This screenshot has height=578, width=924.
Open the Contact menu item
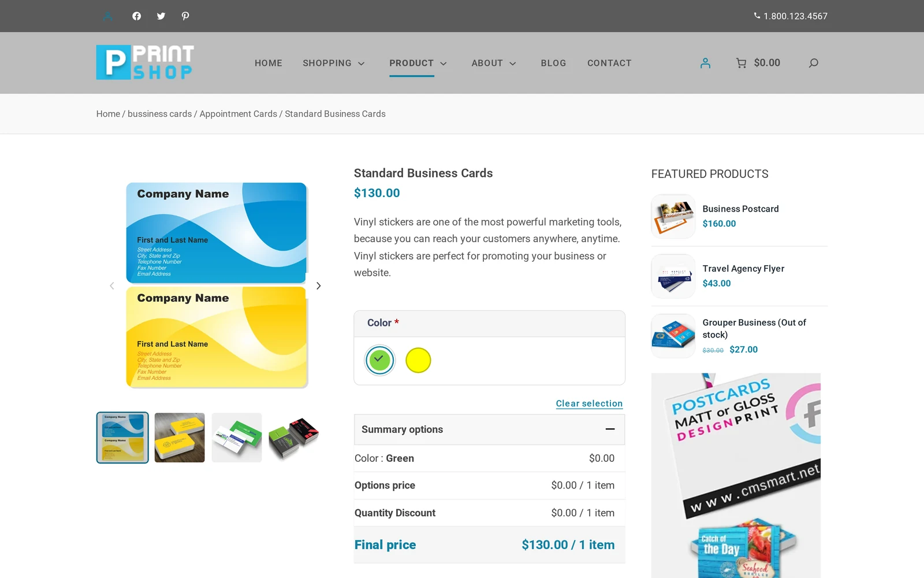click(609, 63)
